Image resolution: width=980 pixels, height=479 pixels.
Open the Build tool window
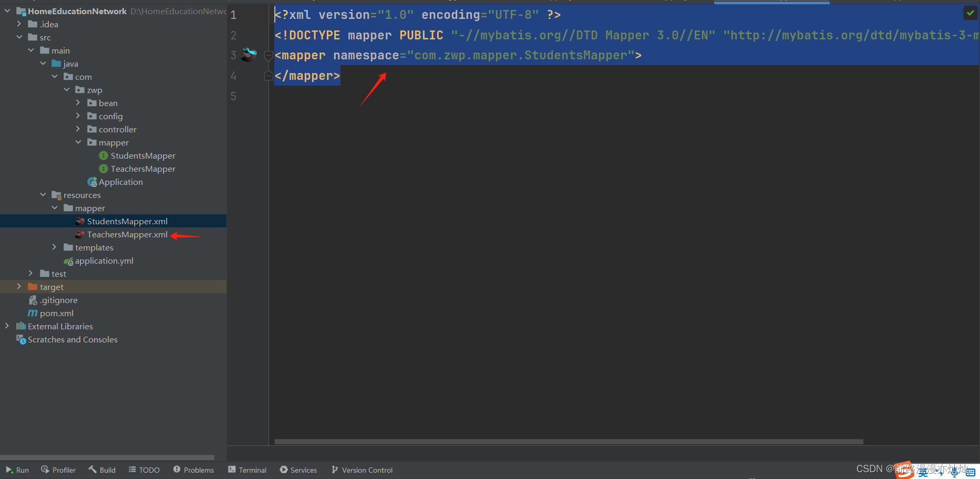click(102, 470)
